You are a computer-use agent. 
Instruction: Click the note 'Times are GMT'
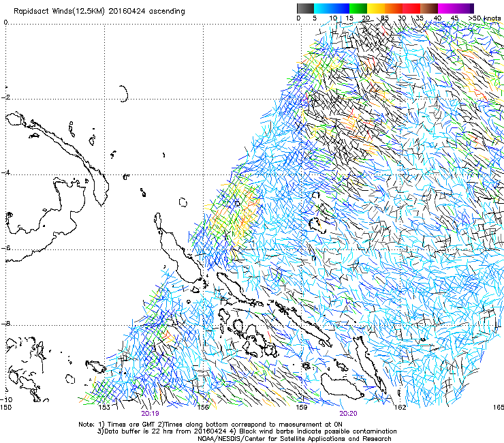point(130,425)
